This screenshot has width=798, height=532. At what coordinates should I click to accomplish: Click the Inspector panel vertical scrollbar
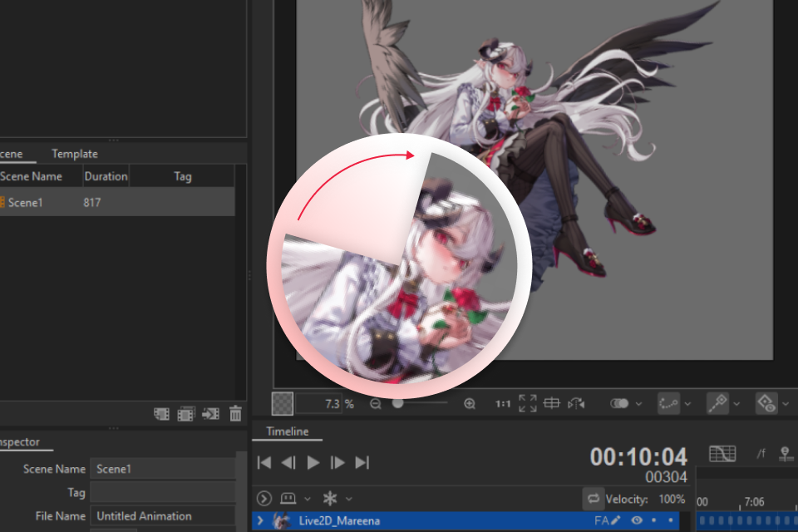click(x=242, y=491)
